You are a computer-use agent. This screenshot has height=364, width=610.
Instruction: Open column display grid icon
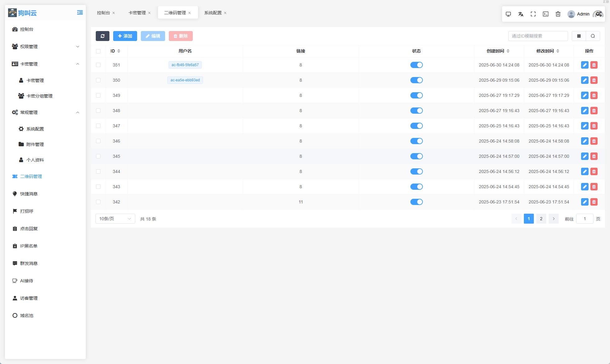point(579,36)
